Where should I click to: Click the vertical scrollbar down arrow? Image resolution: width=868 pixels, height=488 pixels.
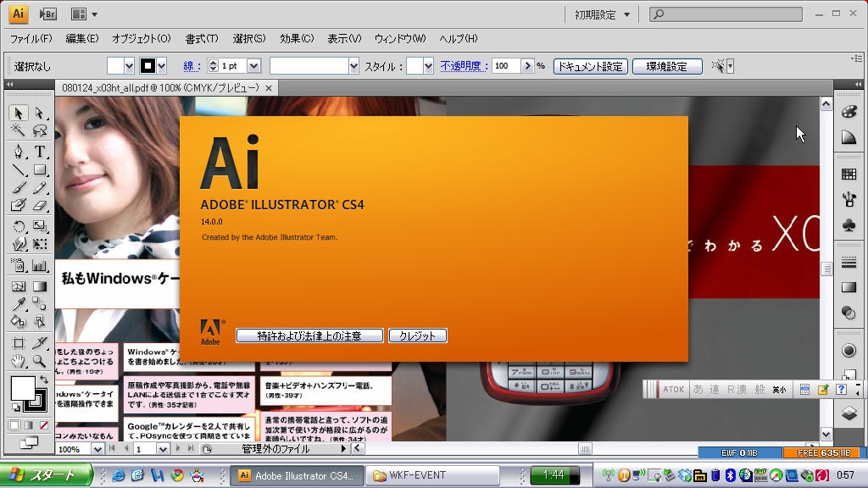point(826,435)
